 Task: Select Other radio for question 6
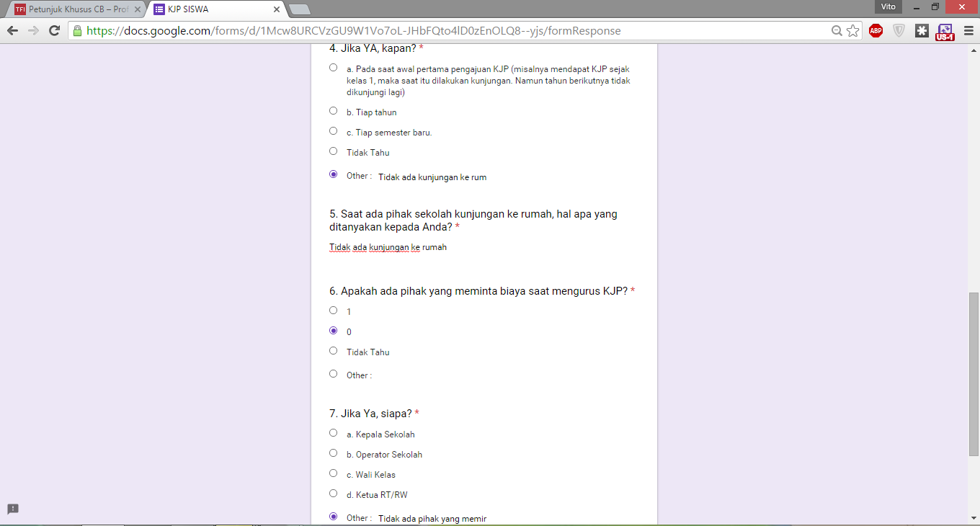333,374
